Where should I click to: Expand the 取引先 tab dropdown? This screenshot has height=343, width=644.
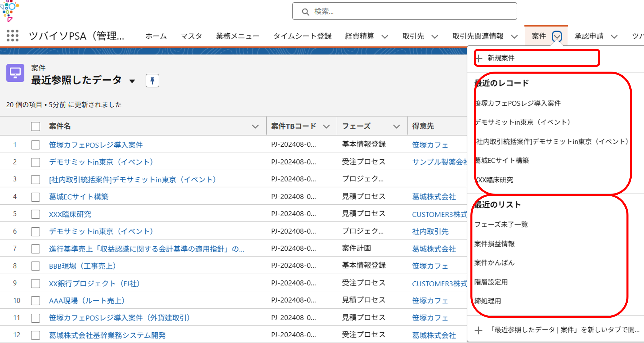pyautogui.click(x=435, y=37)
